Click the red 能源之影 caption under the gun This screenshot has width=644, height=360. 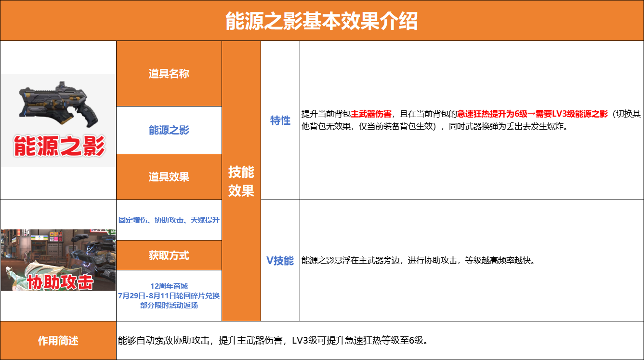pos(59,146)
